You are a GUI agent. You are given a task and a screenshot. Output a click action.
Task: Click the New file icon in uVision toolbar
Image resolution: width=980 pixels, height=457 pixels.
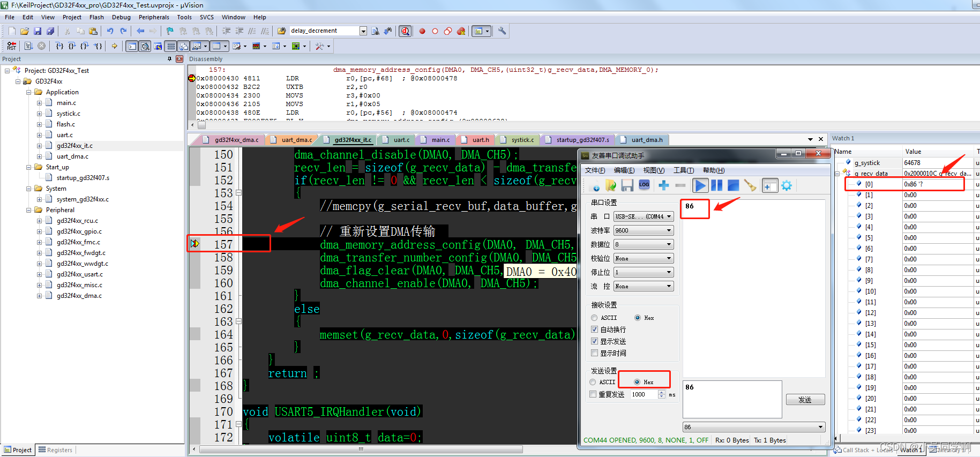click(x=12, y=31)
